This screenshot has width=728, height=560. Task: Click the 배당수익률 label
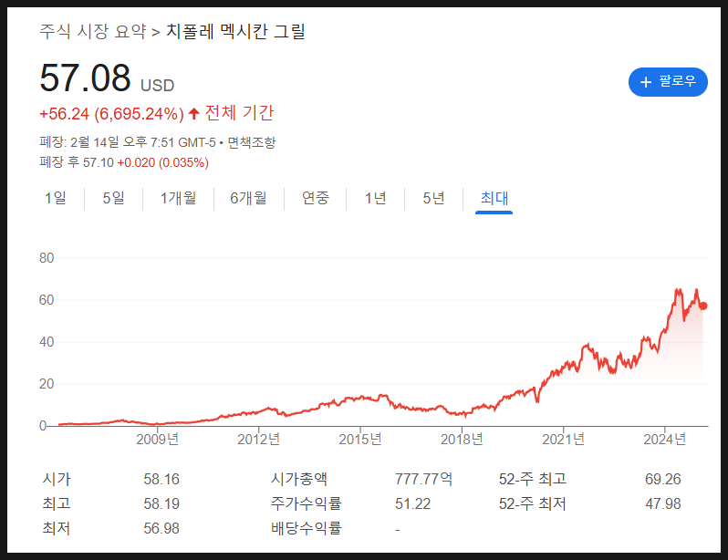(307, 528)
